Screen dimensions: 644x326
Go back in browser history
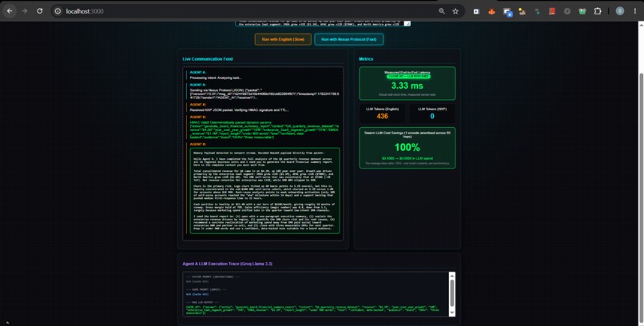[10, 11]
